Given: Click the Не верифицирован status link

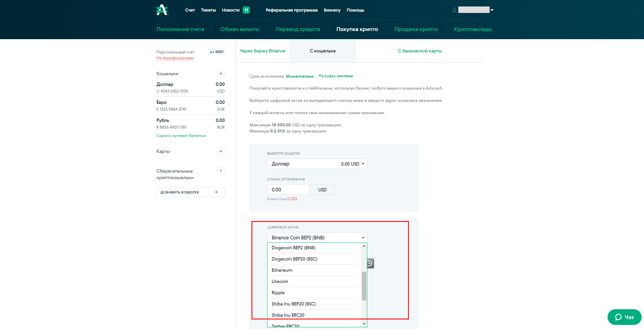Looking at the screenshot, I should pos(175,58).
